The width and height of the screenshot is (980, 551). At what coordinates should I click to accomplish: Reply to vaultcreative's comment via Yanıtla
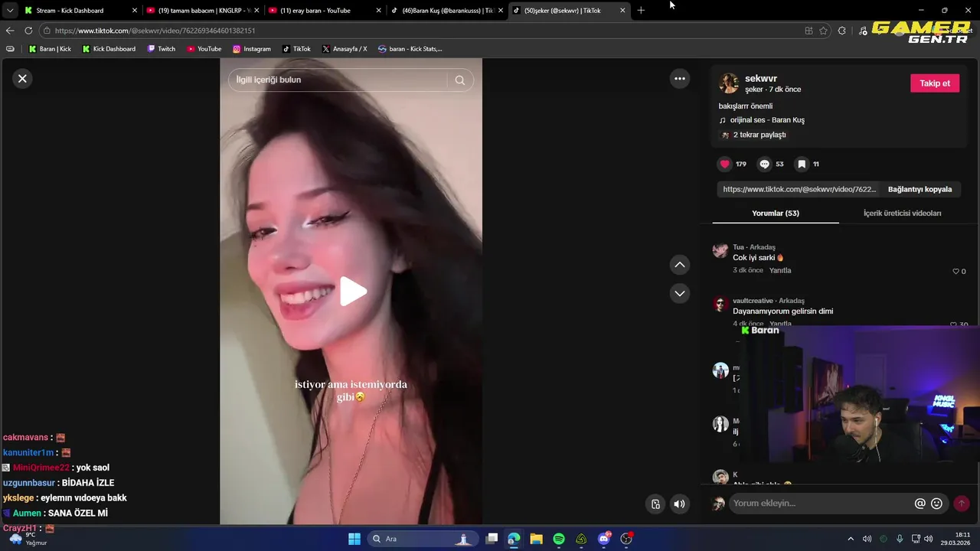[780, 324]
